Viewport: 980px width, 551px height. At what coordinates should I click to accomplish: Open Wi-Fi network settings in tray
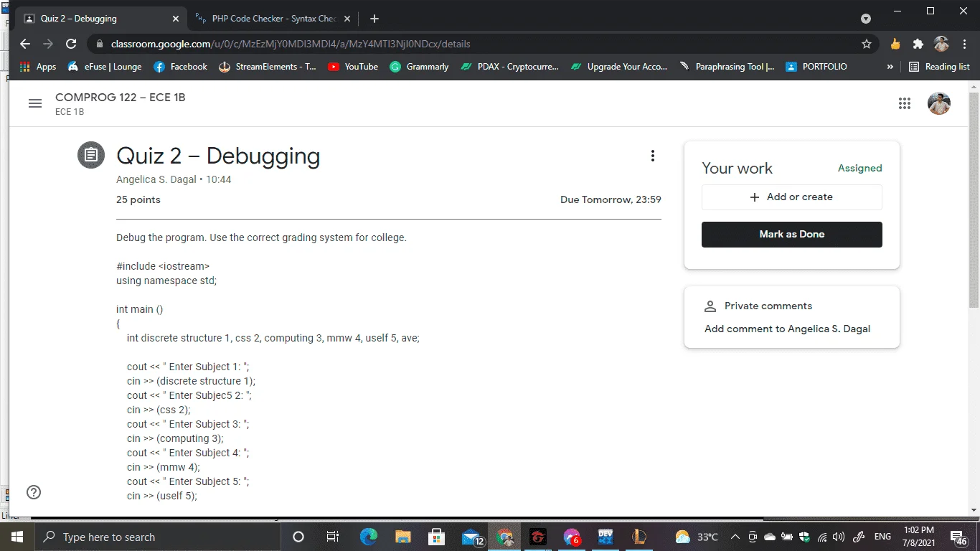(821, 537)
